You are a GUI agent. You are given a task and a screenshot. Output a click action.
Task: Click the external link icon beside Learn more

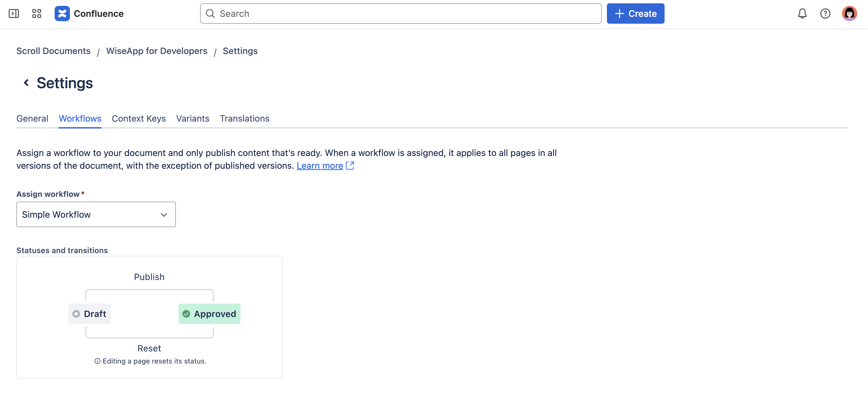click(350, 165)
